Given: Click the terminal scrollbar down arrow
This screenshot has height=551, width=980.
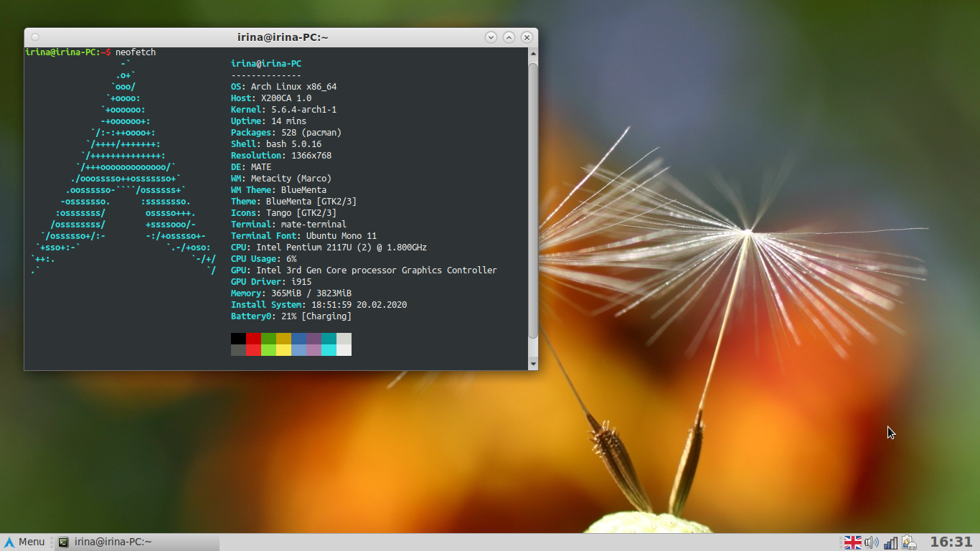Looking at the screenshot, I should coord(533,364).
